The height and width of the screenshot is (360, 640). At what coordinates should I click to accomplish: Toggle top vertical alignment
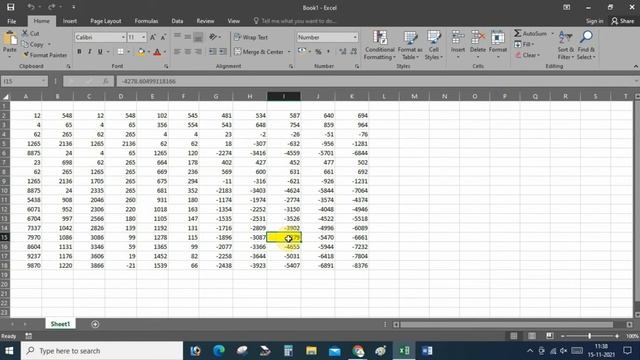pos(177,37)
